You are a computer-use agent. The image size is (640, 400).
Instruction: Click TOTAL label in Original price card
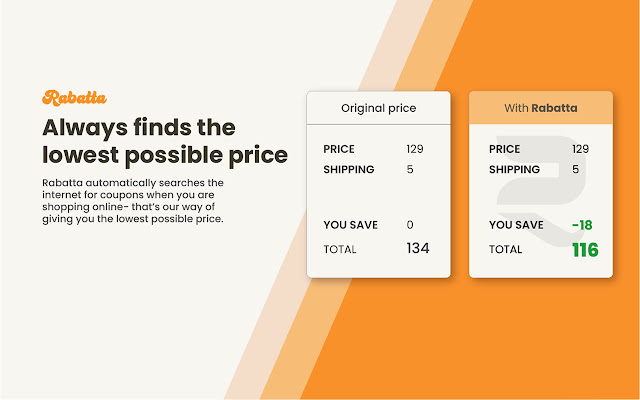click(x=341, y=248)
